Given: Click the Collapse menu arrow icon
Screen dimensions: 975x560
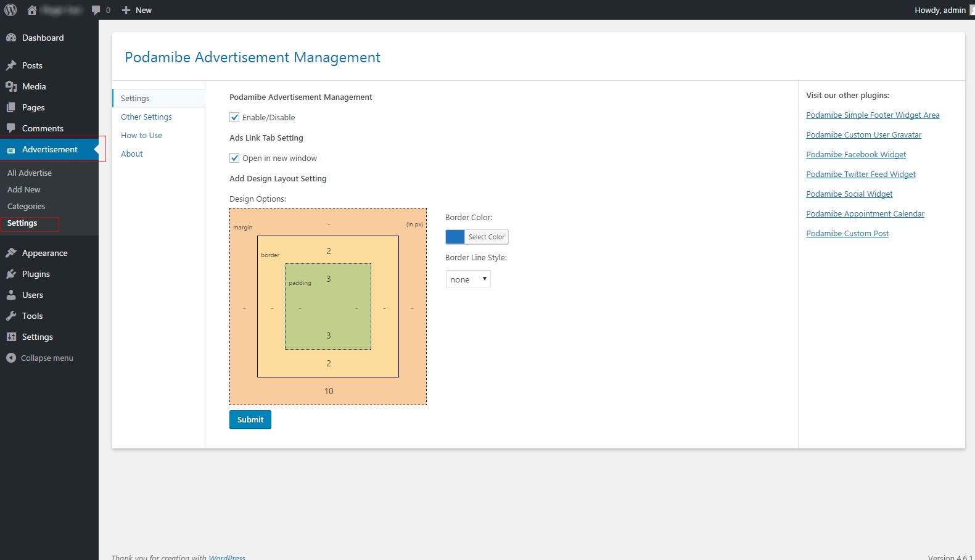Looking at the screenshot, I should tap(11, 358).
